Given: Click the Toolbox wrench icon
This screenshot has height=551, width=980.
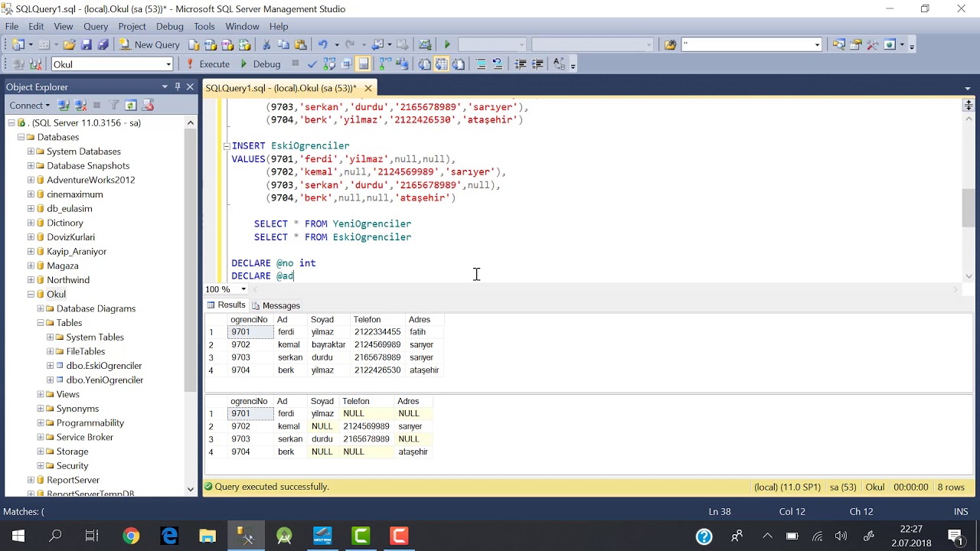Looking at the screenshot, I should (x=872, y=44).
